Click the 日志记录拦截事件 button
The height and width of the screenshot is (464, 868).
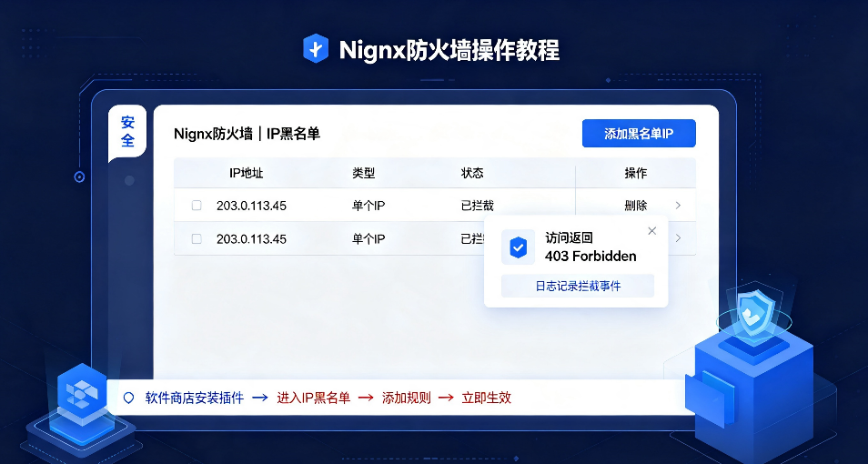point(578,287)
